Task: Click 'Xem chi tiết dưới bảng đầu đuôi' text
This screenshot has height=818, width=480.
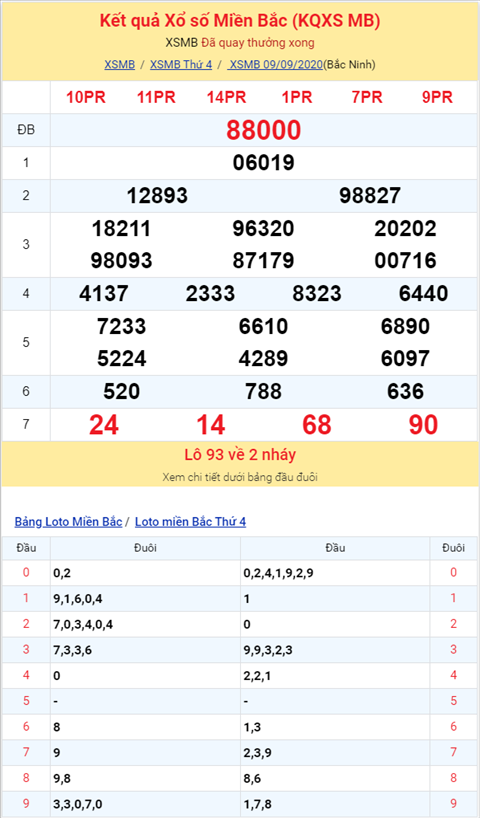Action: [240, 477]
